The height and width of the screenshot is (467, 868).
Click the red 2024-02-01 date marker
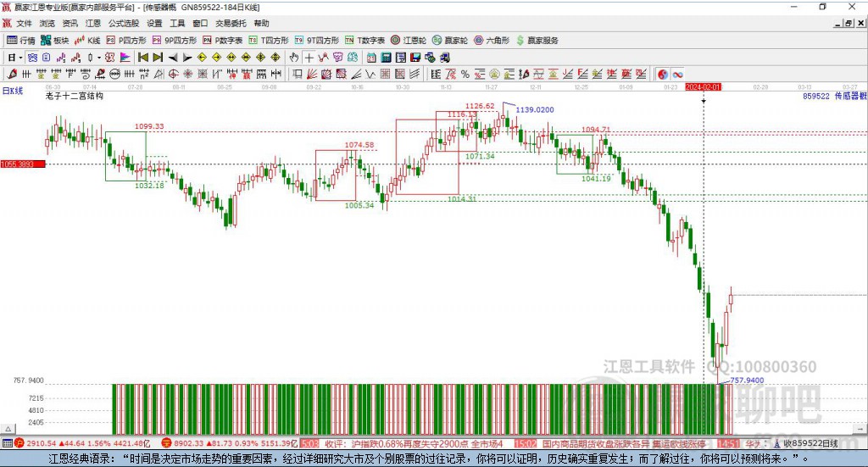[x=703, y=87]
